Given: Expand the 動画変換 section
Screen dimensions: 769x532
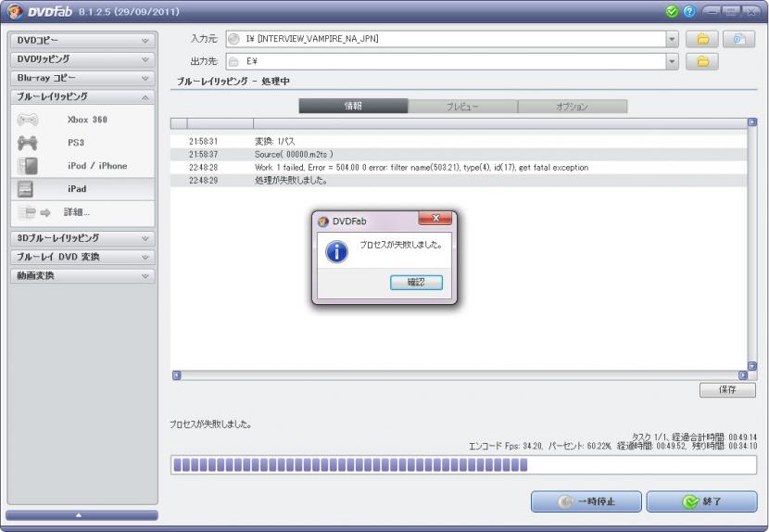Looking at the screenshot, I should 82,276.
